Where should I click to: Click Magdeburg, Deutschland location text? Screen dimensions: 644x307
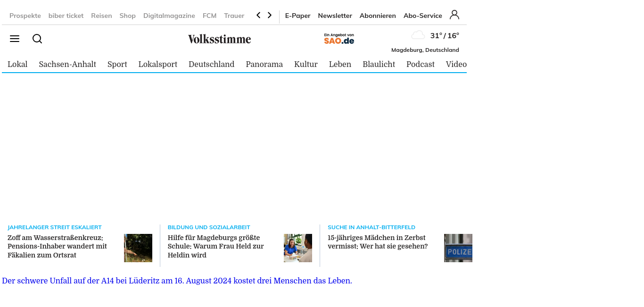pos(425,50)
